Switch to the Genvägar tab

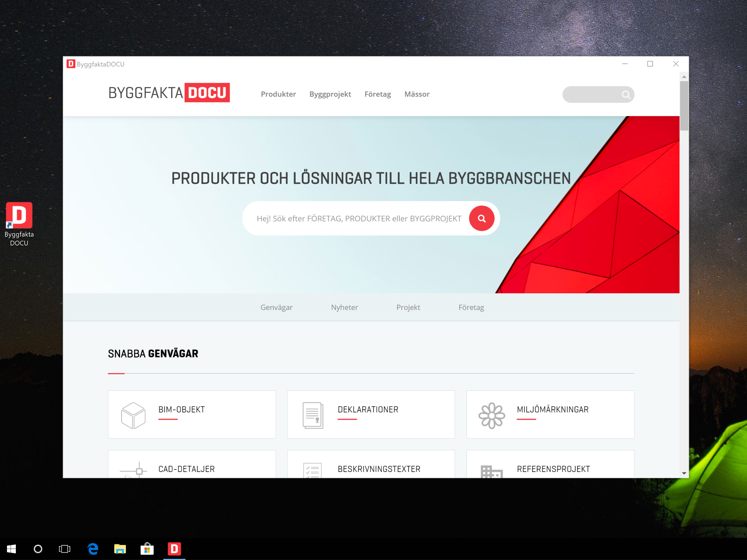point(276,308)
